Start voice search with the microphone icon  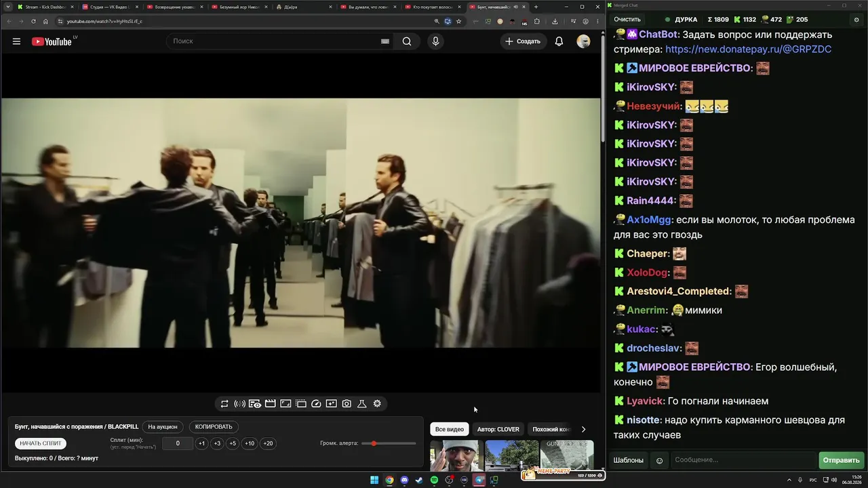coord(435,41)
